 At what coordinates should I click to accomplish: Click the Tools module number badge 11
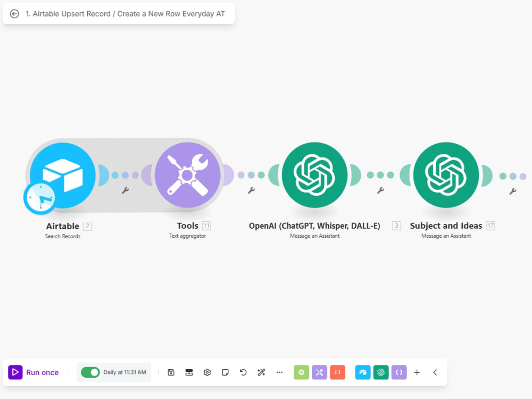tap(206, 226)
